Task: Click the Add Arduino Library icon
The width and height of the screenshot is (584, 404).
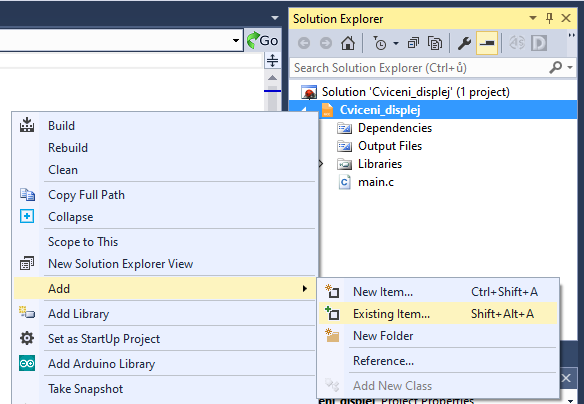Action: [x=27, y=363]
